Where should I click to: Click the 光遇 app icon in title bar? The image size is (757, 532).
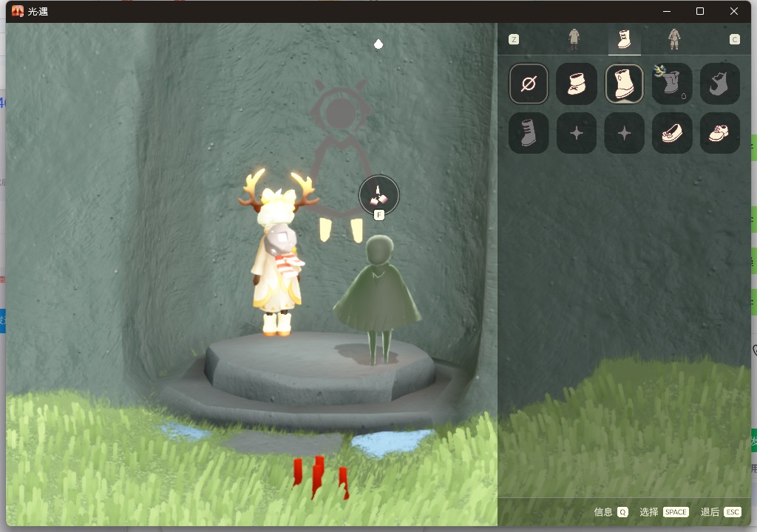coord(18,11)
